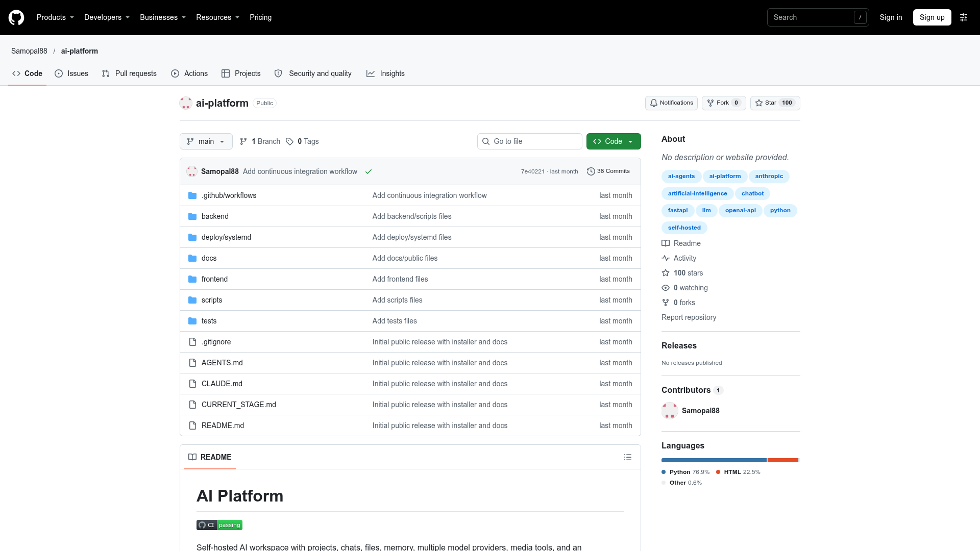Image resolution: width=980 pixels, height=551 pixels.
Task: Open the 0 Tags link
Action: 302,141
